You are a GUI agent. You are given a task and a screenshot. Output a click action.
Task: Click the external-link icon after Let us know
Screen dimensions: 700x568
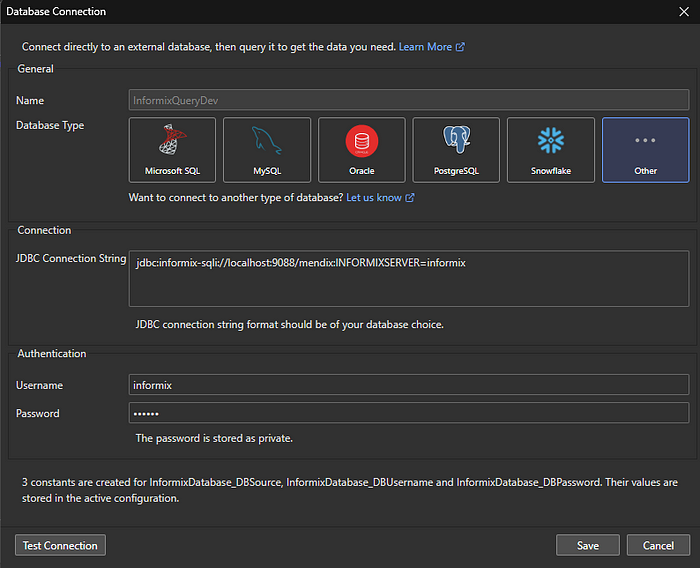click(410, 198)
